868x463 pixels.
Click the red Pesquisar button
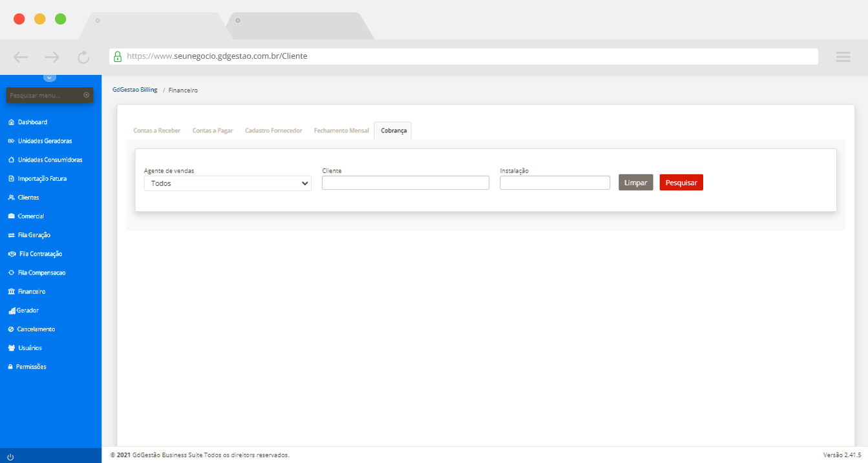click(x=681, y=183)
